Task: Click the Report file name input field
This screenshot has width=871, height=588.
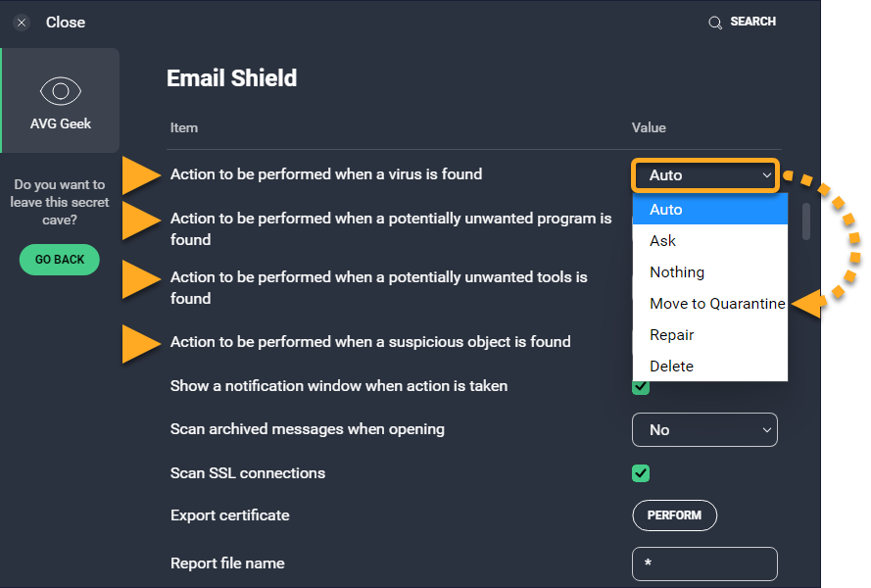Action: pyautogui.click(x=704, y=563)
